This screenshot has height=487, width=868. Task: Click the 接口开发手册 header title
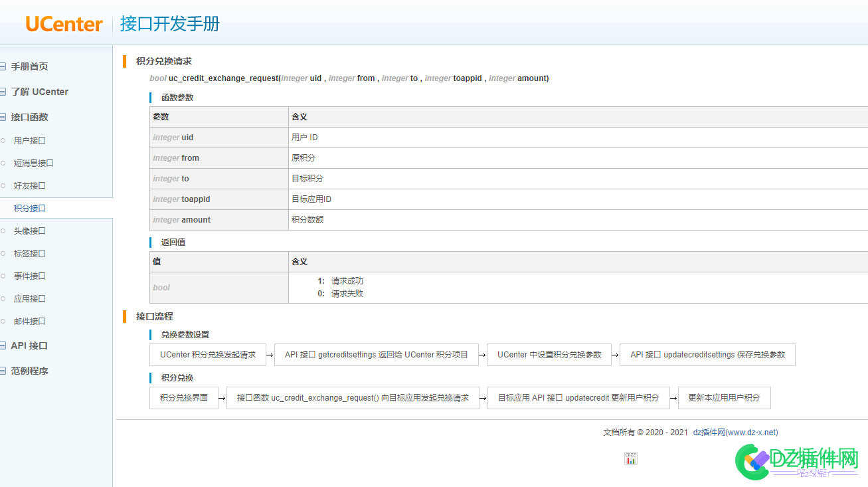tap(170, 24)
